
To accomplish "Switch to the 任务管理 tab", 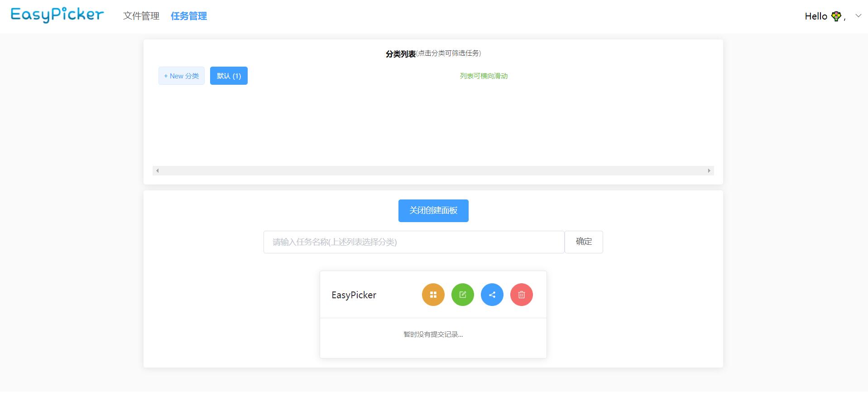I will (x=189, y=16).
